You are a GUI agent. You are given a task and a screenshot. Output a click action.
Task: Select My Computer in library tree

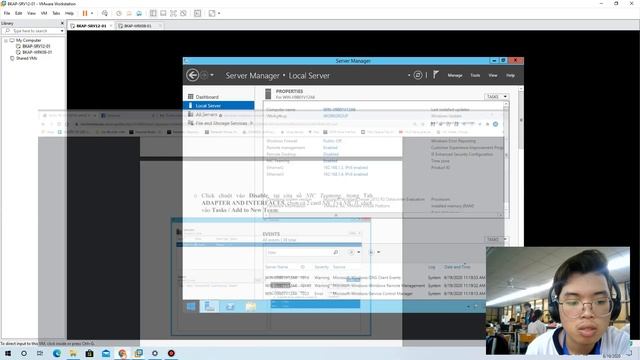tap(28, 40)
